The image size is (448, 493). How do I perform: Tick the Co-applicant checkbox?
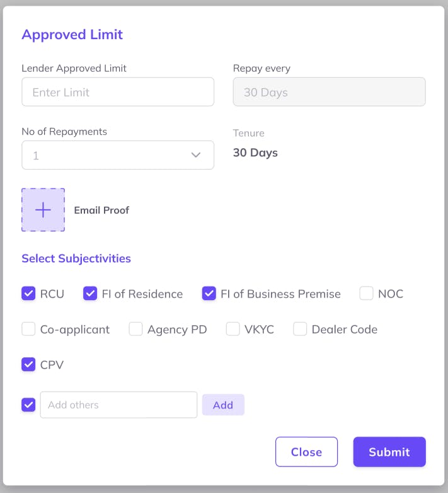[28, 329]
